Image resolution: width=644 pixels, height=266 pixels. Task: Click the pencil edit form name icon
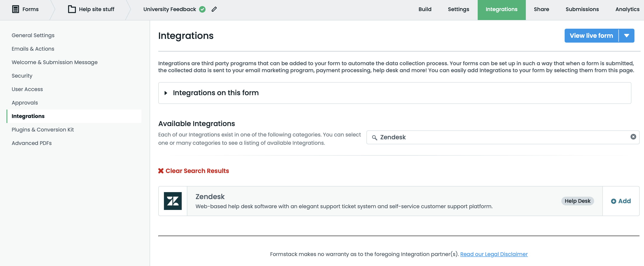(214, 9)
